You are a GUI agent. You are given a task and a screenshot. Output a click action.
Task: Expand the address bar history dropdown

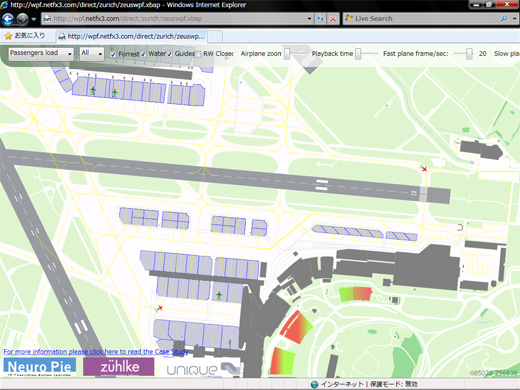pyautogui.click(x=309, y=19)
